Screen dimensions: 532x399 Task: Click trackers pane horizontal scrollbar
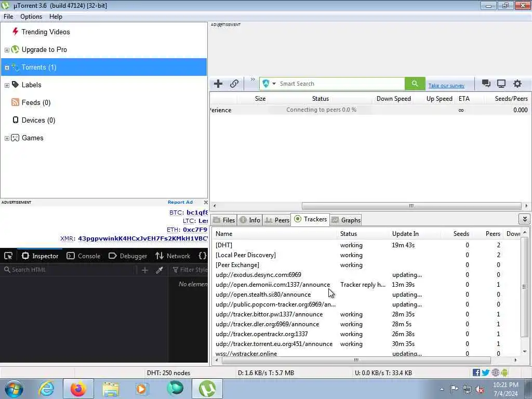click(356, 361)
